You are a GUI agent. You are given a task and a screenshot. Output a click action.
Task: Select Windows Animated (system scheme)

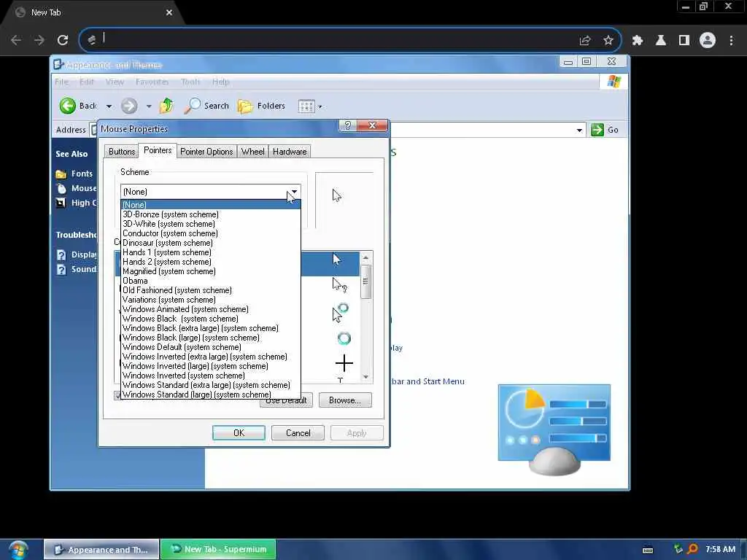coord(210,309)
